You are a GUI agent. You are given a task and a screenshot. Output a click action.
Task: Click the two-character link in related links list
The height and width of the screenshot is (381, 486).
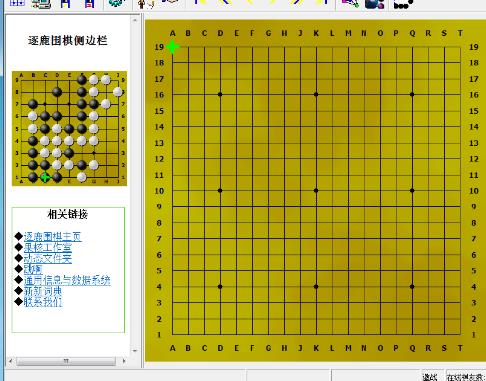33,269
